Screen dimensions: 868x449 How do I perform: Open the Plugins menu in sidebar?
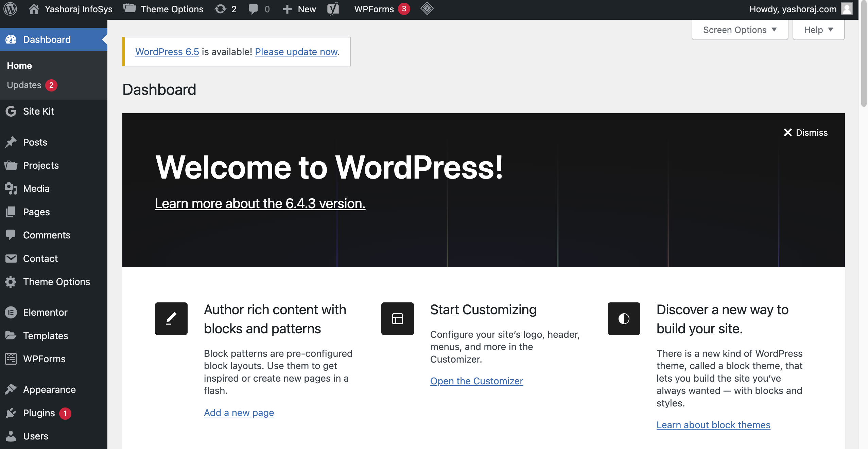click(39, 413)
